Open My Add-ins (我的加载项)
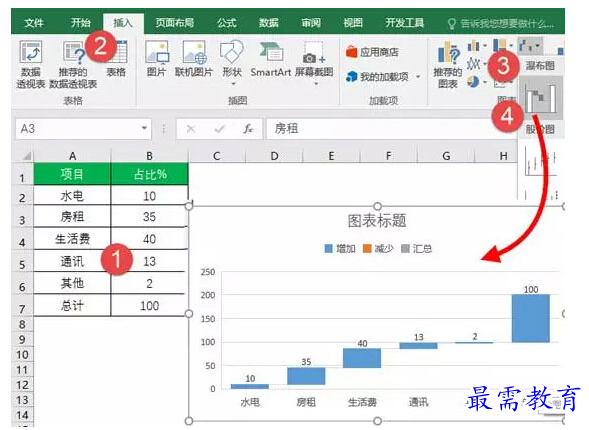 coord(377,77)
